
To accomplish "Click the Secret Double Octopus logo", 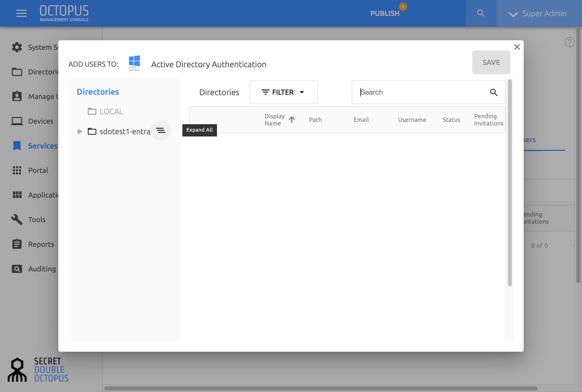I will click(x=38, y=369).
